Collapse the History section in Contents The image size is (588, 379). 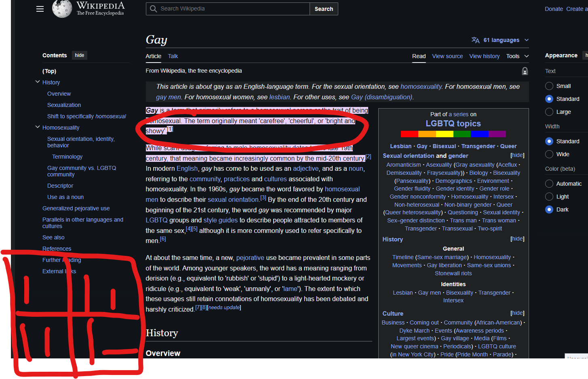point(38,82)
